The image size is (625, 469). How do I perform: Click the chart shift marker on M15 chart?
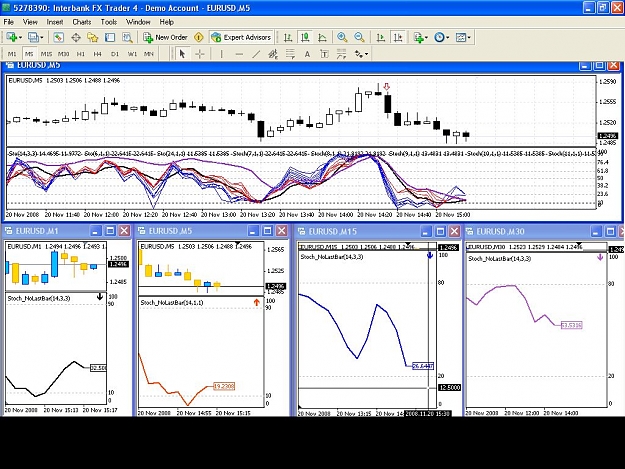tap(407, 244)
